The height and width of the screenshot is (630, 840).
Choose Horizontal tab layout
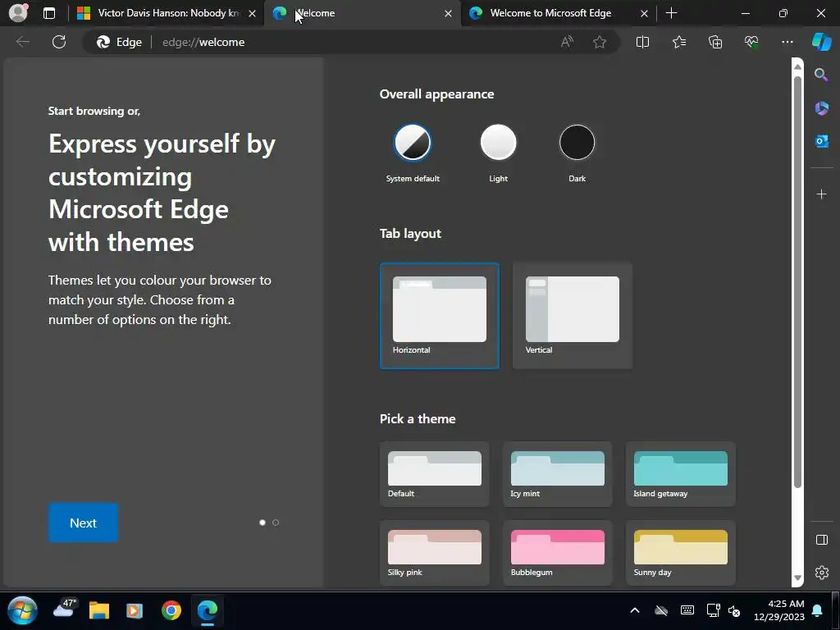point(440,316)
